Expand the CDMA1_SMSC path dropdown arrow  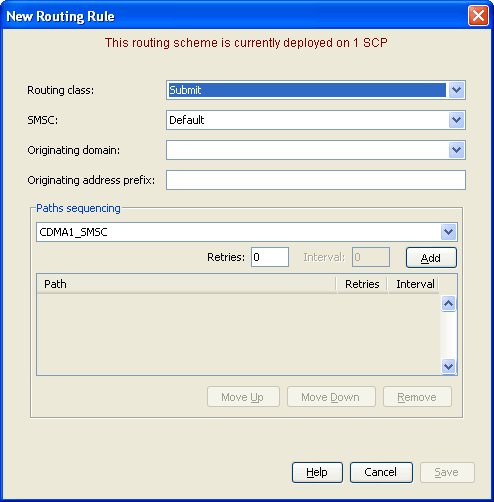click(448, 232)
